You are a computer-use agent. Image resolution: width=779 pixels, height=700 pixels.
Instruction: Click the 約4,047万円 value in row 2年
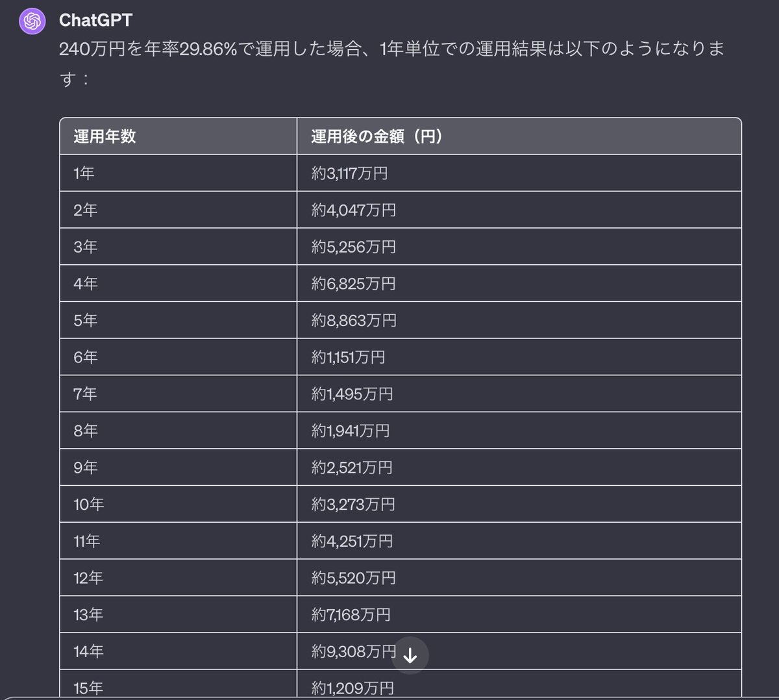point(353,210)
